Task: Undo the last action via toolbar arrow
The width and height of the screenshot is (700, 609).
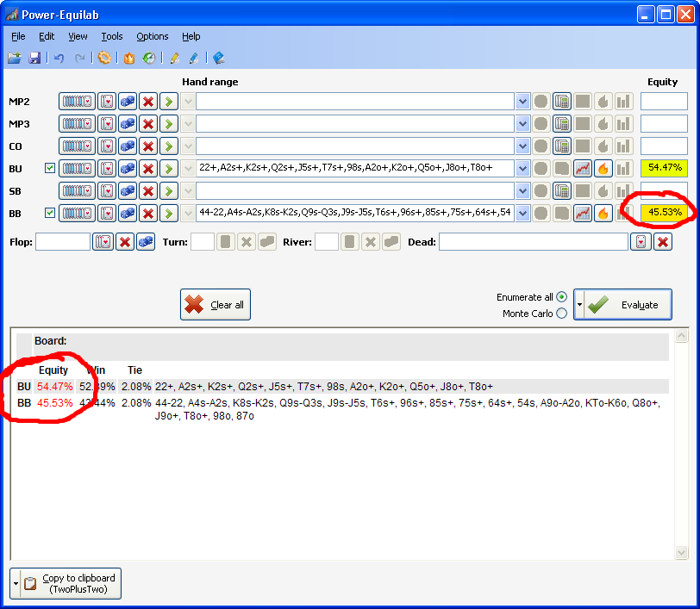Action: 59,58
